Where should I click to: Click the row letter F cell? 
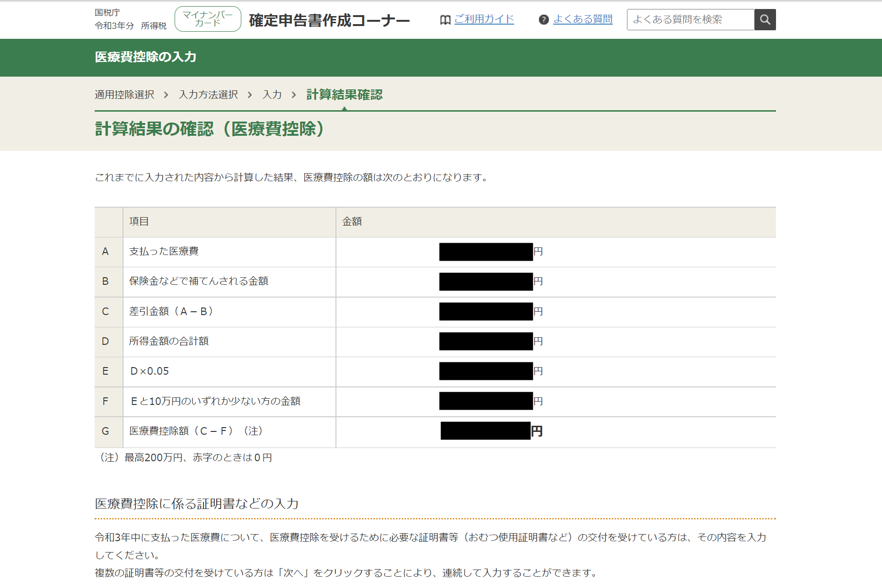tap(108, 402)
